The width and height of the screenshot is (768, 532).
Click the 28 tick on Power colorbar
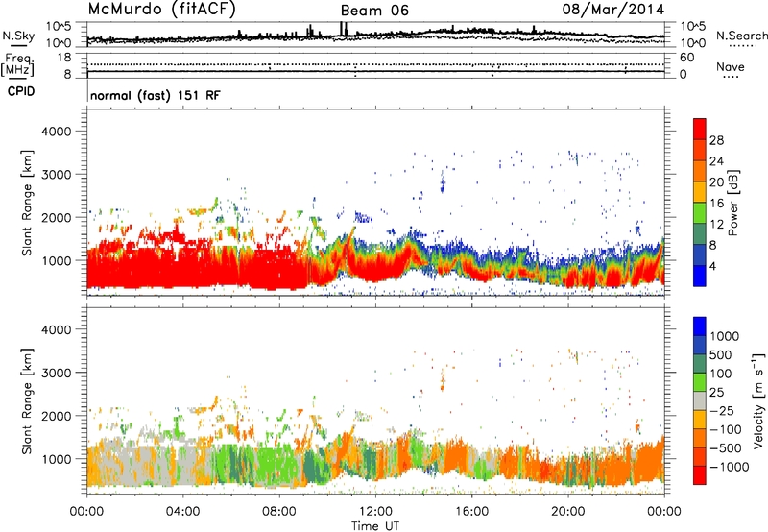(716, 140)
